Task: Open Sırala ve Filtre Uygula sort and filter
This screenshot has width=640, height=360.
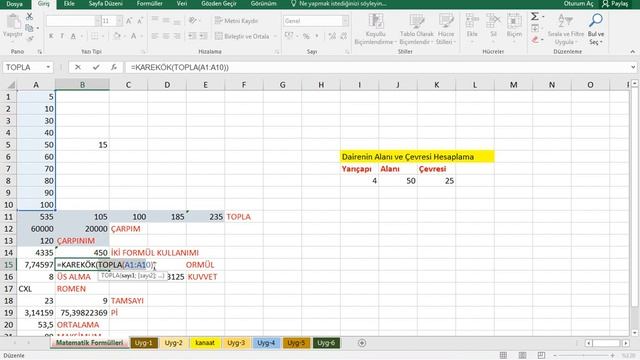Action: (566, 29)
